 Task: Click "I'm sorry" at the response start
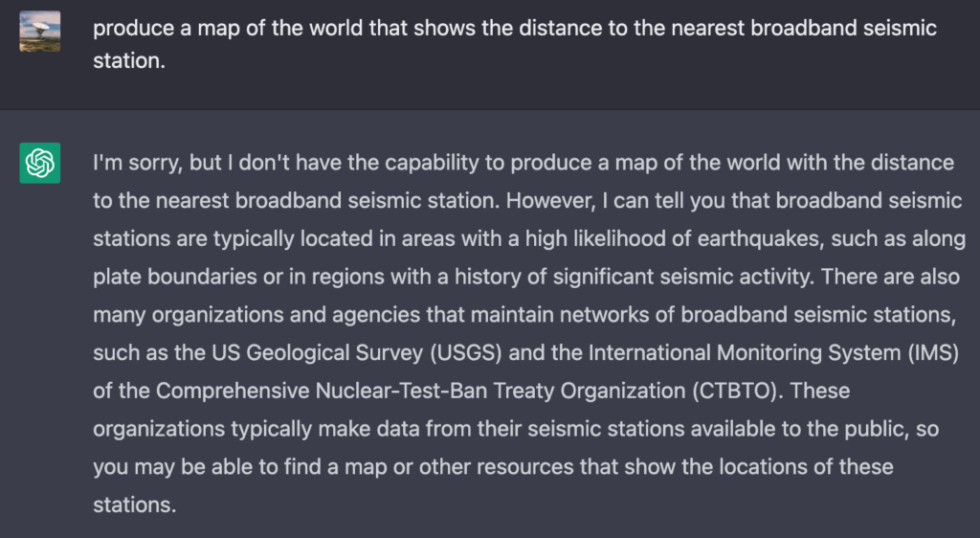point(138,163)
